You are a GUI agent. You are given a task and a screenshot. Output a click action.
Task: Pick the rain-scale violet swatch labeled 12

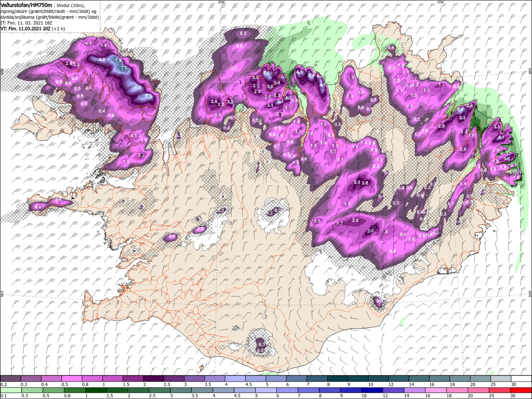click(x=393, y=390)
